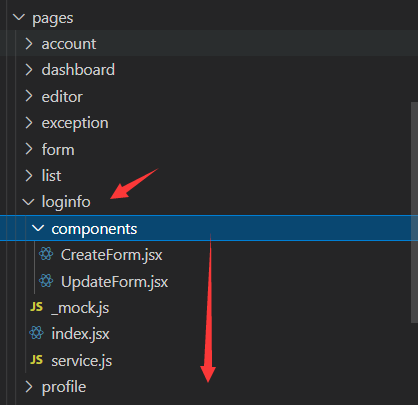The width and height of the screenshot is (418, 405).
Task: Select the form folder
Action: click(209, 149)
